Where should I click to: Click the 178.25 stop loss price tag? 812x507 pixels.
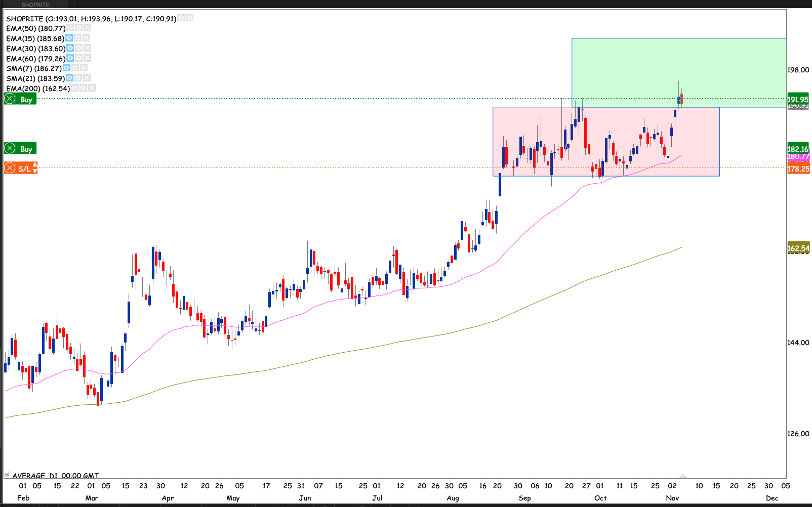pyautogui.click(x=798, y=169)
